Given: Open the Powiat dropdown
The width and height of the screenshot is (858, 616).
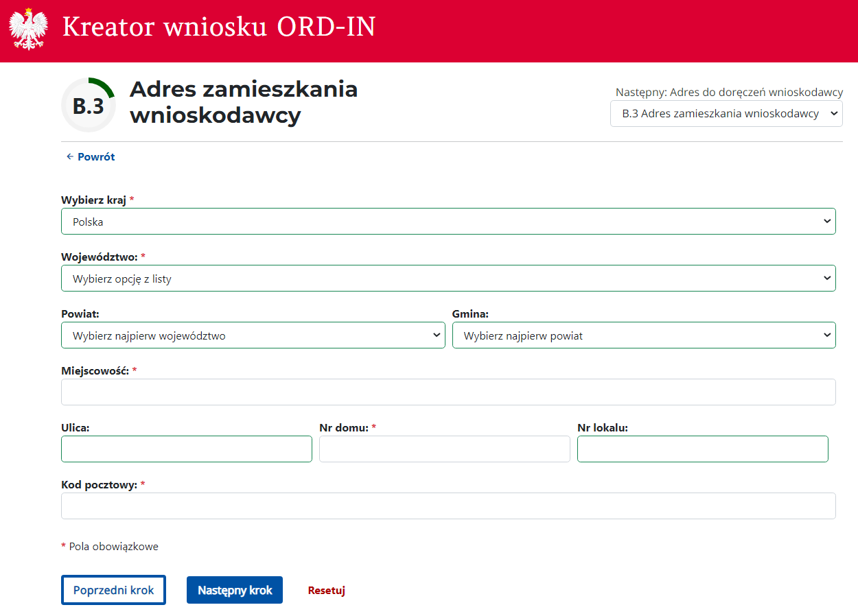Looking at the screenshot, I should click(x=253, y=335).
